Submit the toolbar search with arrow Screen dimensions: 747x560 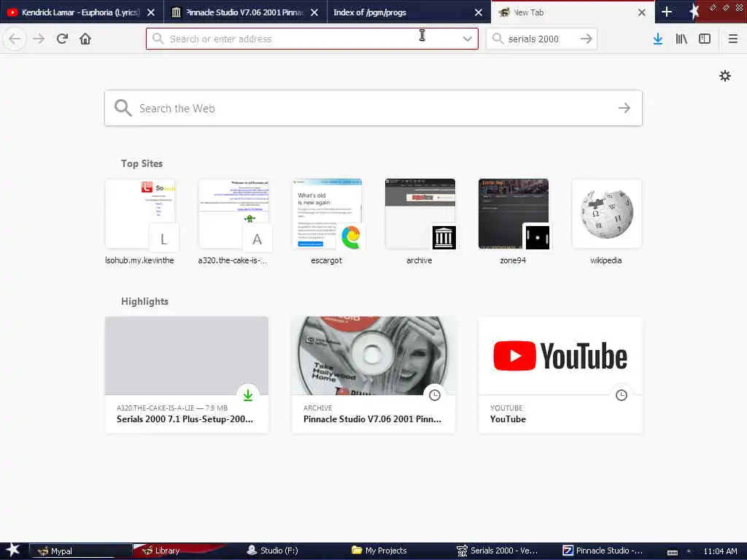point(587,39)
